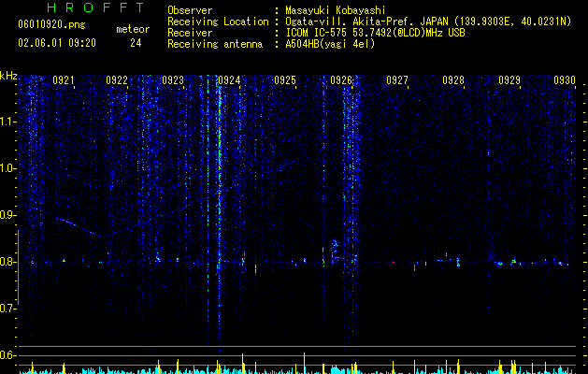Screen dimensions: 588x374
Task: Click the 0921 time marker
Action: click(x=64, y=80)
